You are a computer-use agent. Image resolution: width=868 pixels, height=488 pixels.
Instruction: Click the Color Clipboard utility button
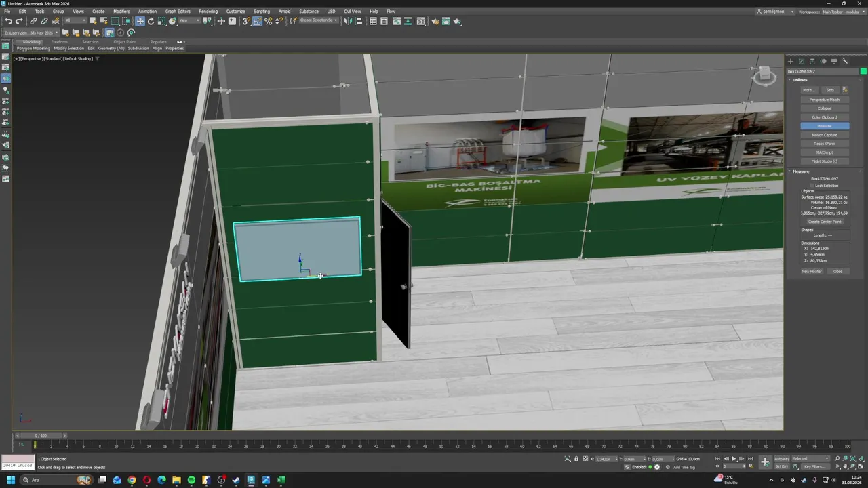click(x=825, y=117)
